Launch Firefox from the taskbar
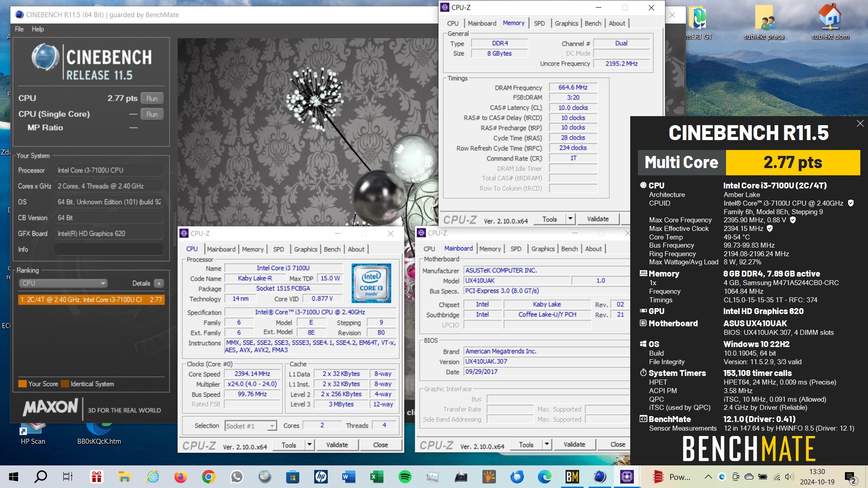 tap(180, 477)
